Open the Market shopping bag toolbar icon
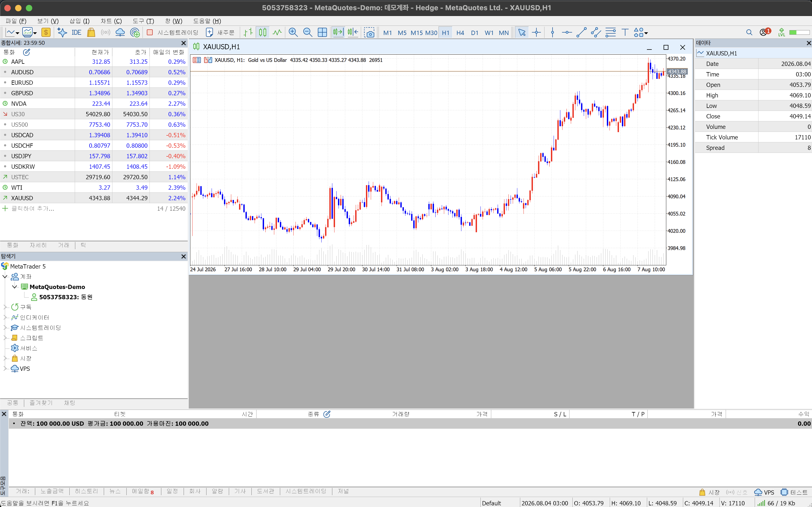The width and height of the screenshot is (812, 507). (x=91, y=33)
